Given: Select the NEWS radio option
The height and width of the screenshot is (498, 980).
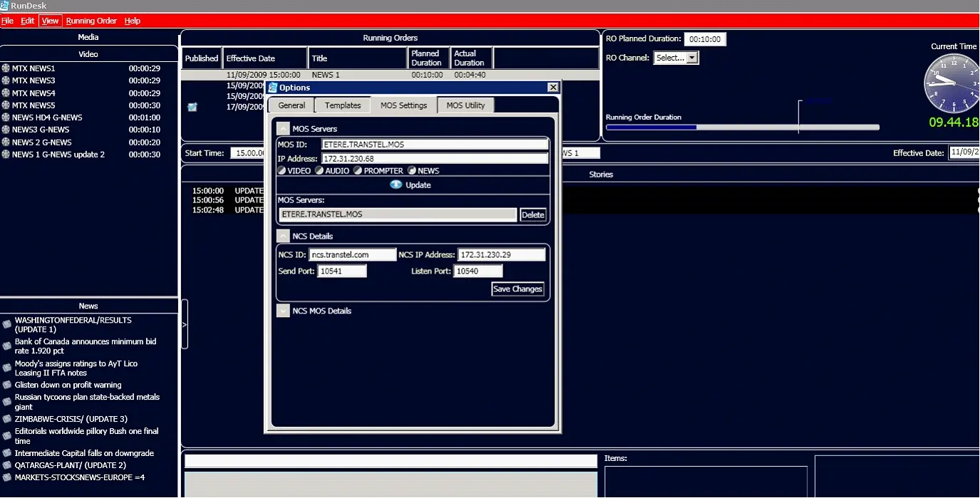Looking at the screenshot, I should click(x=412, y=171).
